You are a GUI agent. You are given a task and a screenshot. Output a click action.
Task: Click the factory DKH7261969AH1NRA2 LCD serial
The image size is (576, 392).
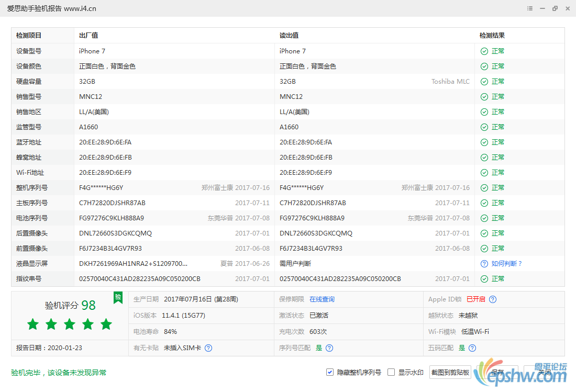(133, 264)
